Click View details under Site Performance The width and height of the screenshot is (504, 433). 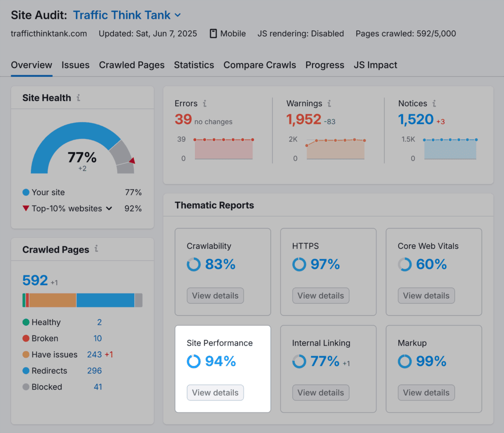[215, 393]
